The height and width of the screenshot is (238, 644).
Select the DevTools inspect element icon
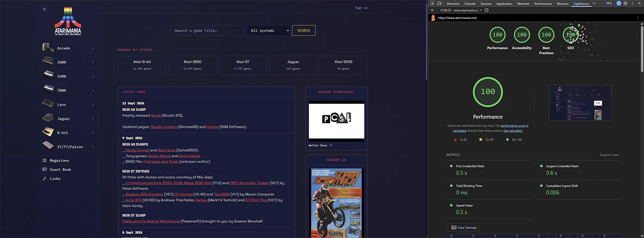click(x=433, y=3)
